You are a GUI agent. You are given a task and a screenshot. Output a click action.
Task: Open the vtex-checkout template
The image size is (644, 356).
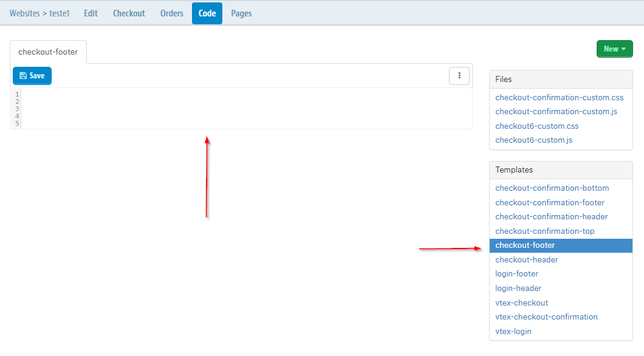tap(521, 303)
